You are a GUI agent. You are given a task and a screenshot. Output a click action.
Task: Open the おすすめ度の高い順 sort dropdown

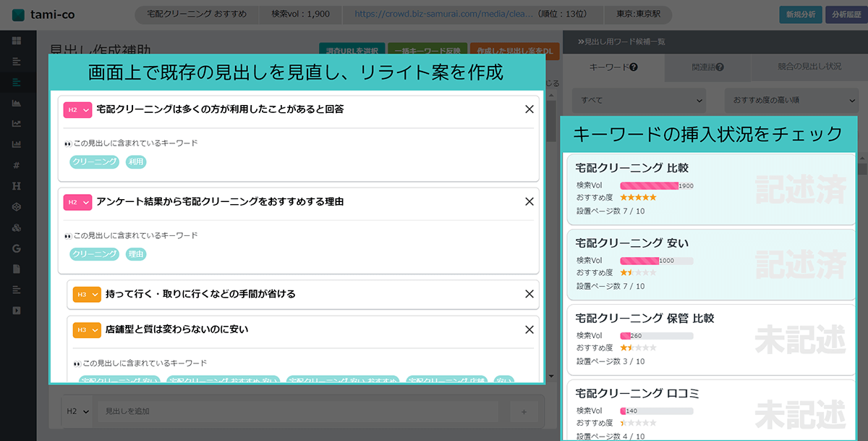790,100
